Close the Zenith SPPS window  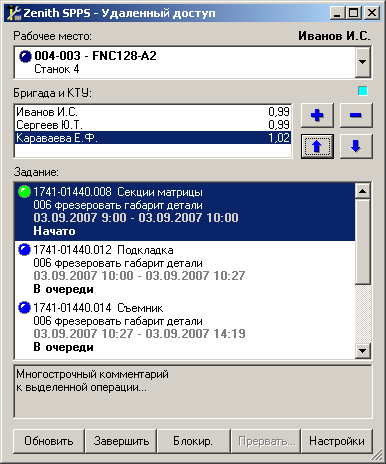[x=372, y=13]
